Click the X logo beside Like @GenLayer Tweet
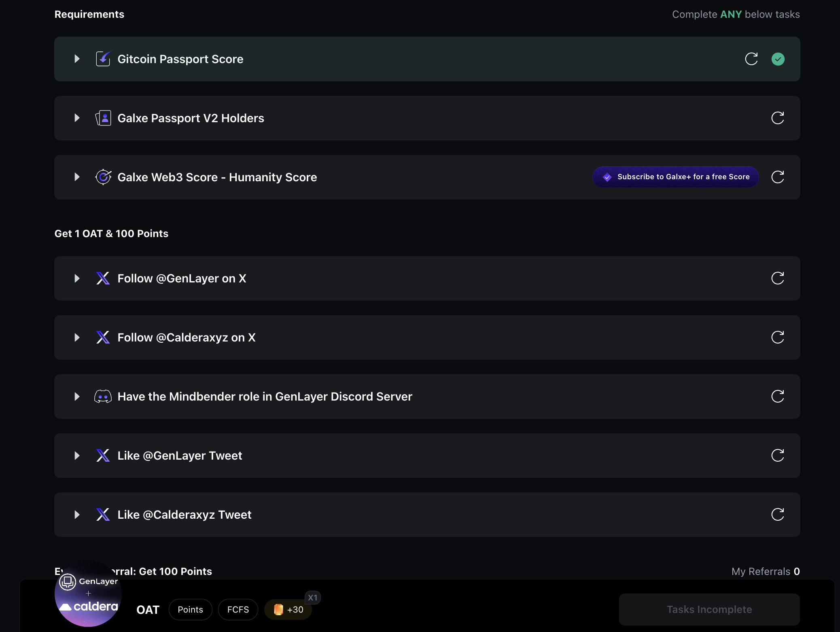 (x=103, y=456)
